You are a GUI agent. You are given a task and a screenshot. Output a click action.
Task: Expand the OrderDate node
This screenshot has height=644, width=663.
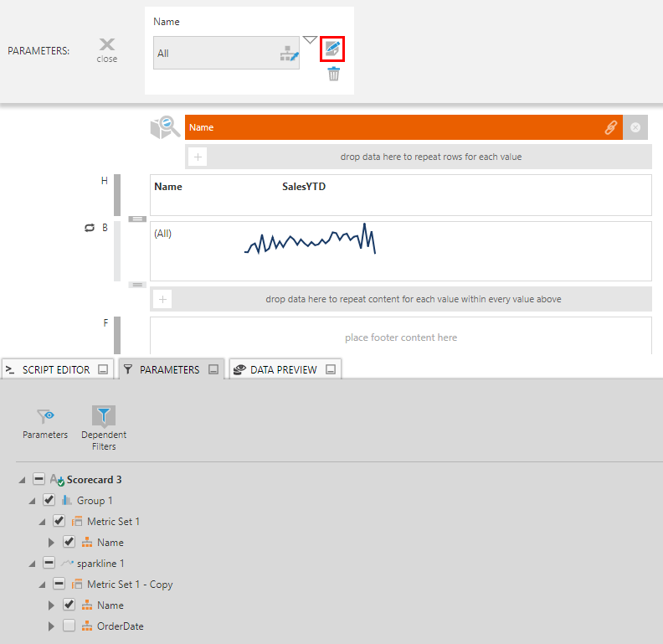pos(51,626)
